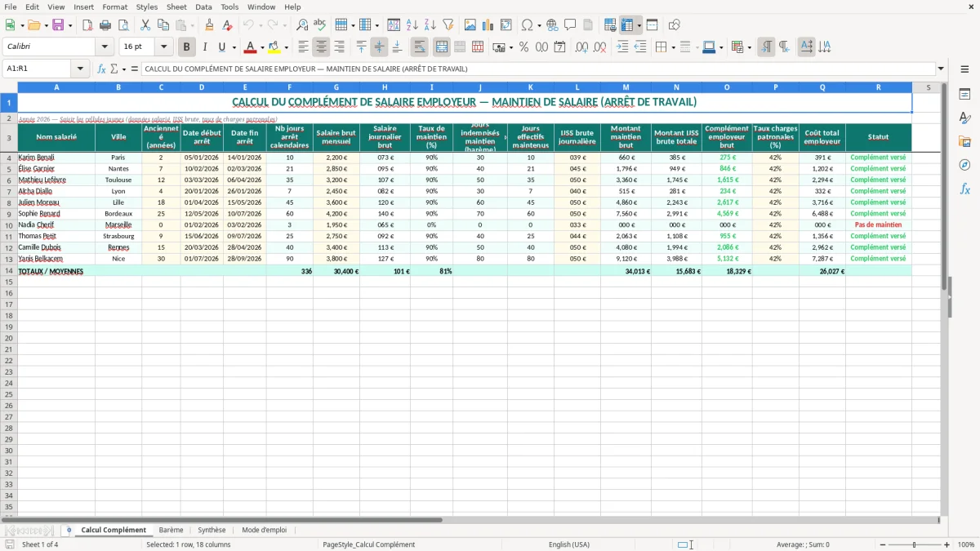Open the sidebar Navigator compass icon
Viewport: 980px width, 551px height.
point(964,165)
